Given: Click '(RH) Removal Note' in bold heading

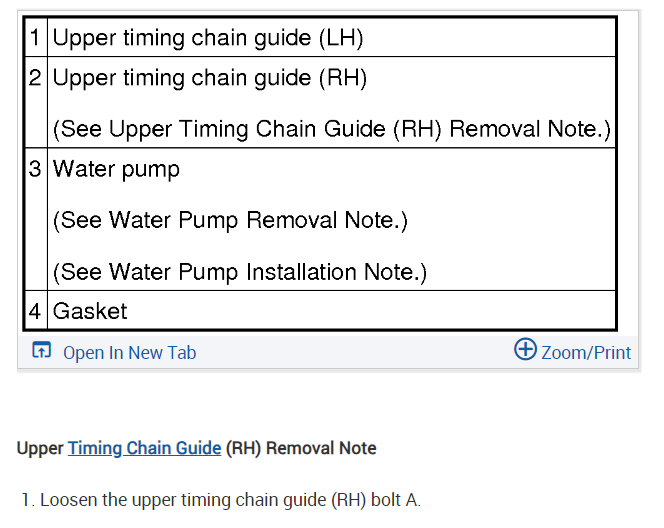Looking at the screenshot, I should coord(301,448).
